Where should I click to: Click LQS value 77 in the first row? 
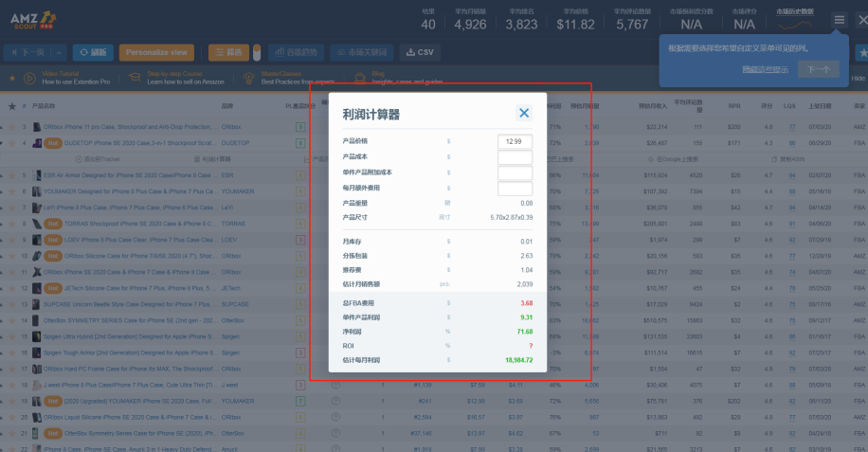(x=792, y=127)
